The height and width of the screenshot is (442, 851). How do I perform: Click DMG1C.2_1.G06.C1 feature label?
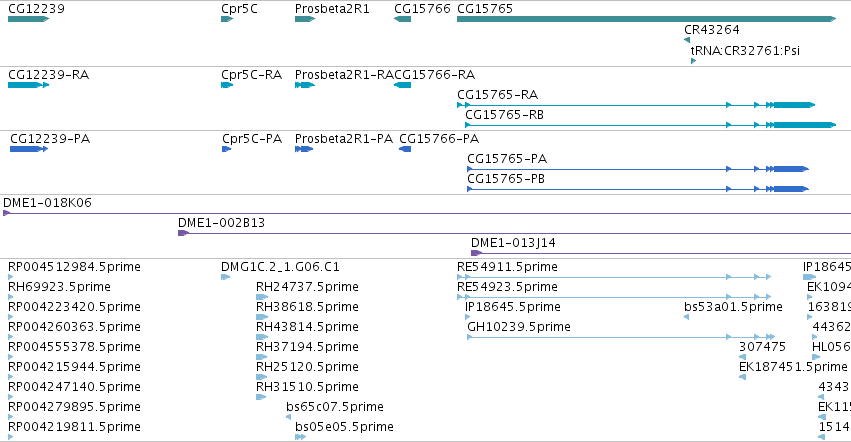click(280, 267)
